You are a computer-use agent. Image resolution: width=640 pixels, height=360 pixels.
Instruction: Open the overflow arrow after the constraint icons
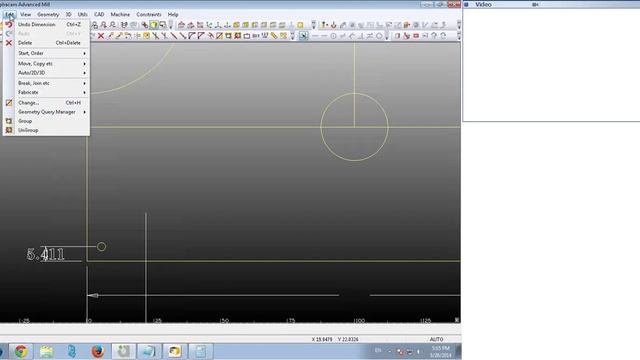387,36
